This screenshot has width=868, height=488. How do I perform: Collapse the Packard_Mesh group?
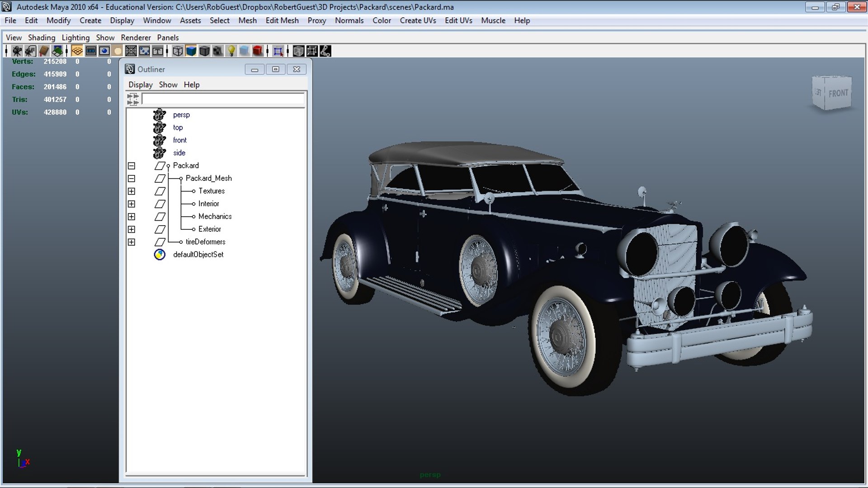[132, 179]
